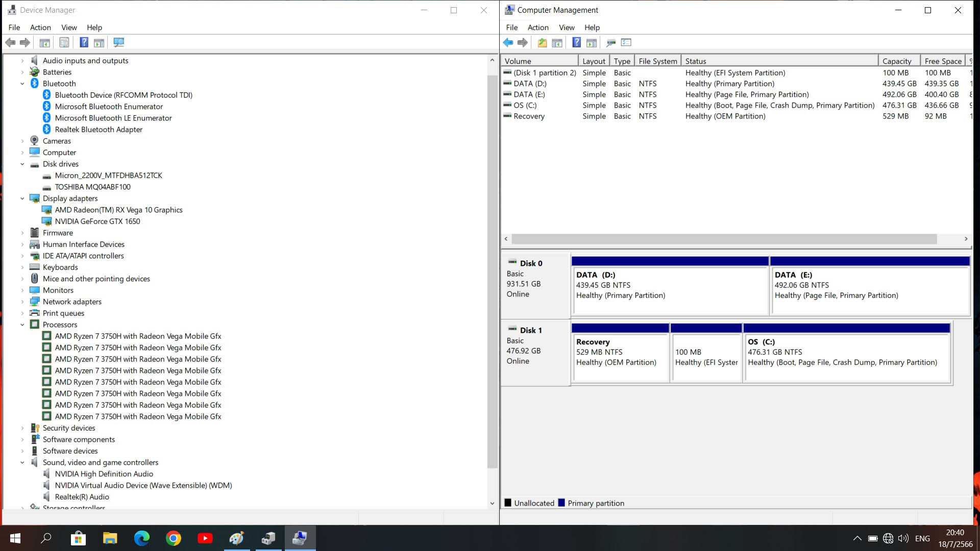Sort by Status column header
The height and width of the screenshot is (551, 980).
(x=780, y=61)
